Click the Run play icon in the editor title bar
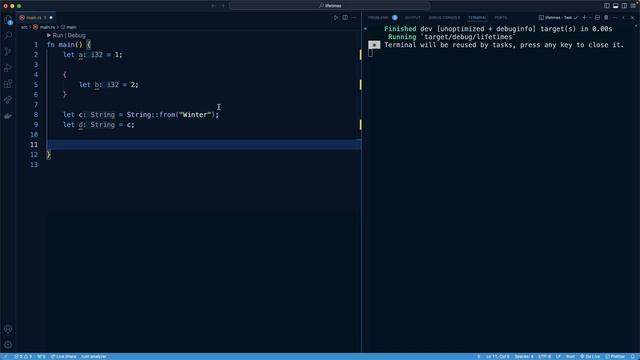The height and width of the screenshot is (360, 640). tap(336, 18)
